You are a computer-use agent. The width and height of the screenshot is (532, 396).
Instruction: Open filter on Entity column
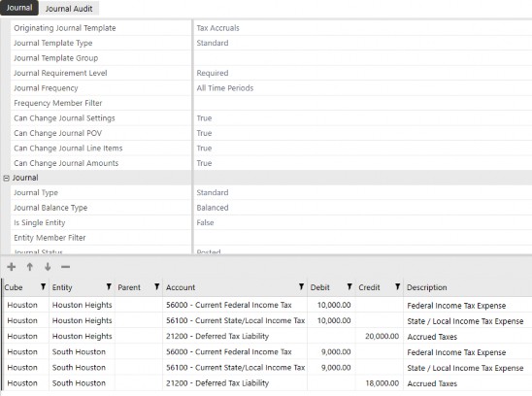(x=109, y=287)
